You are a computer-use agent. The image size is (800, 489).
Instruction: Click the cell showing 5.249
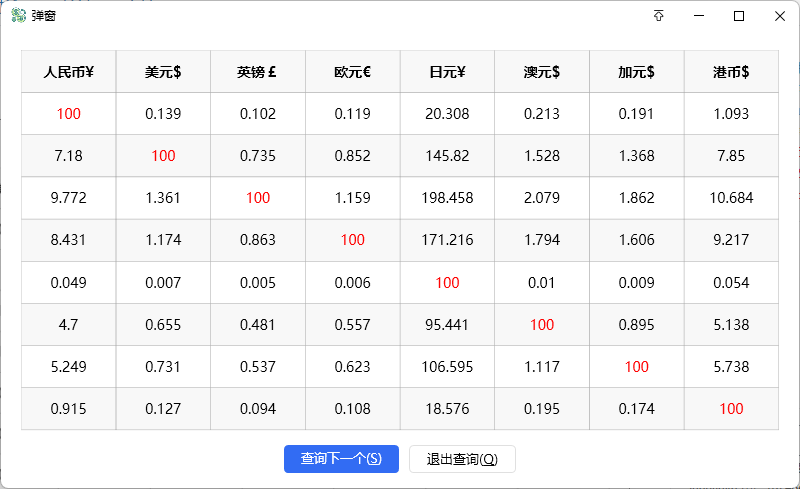click(x=68, y=367)
